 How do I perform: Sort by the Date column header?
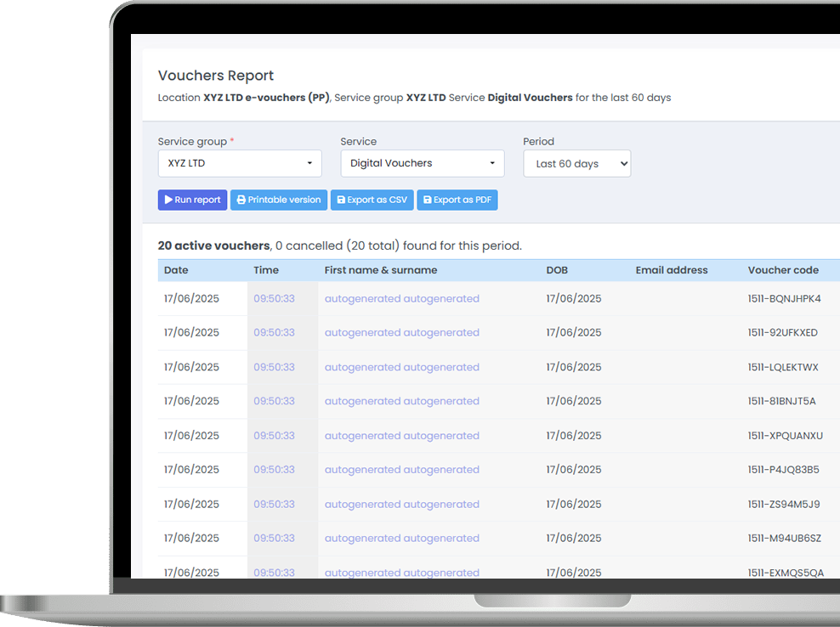[x=176, y=270]
